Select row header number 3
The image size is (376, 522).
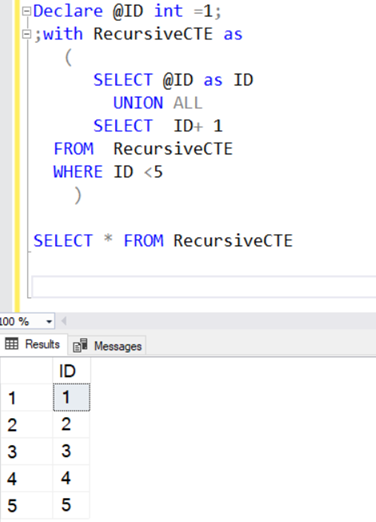27,451
